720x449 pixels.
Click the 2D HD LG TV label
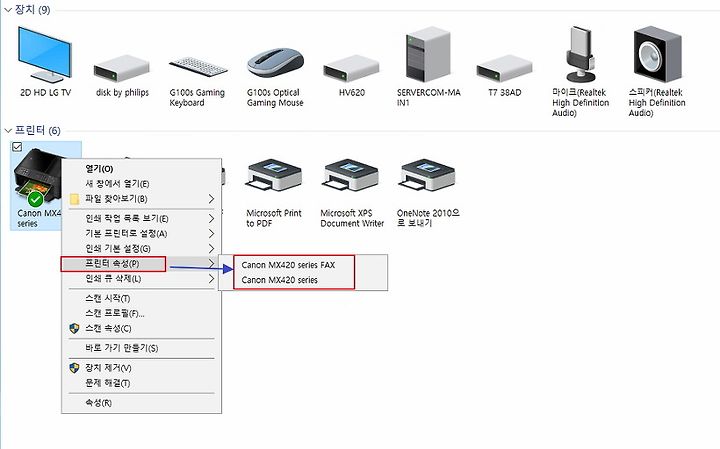click(45, 92)
